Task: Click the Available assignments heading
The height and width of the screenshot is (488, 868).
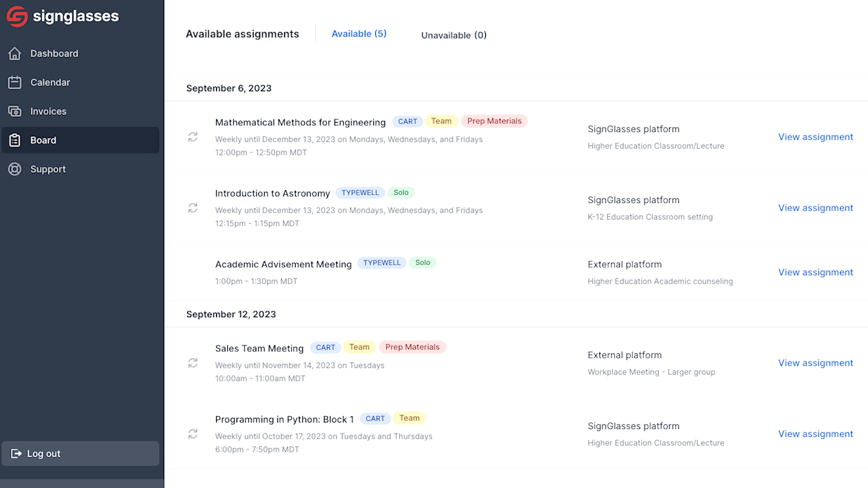Action: coord(242,34)
